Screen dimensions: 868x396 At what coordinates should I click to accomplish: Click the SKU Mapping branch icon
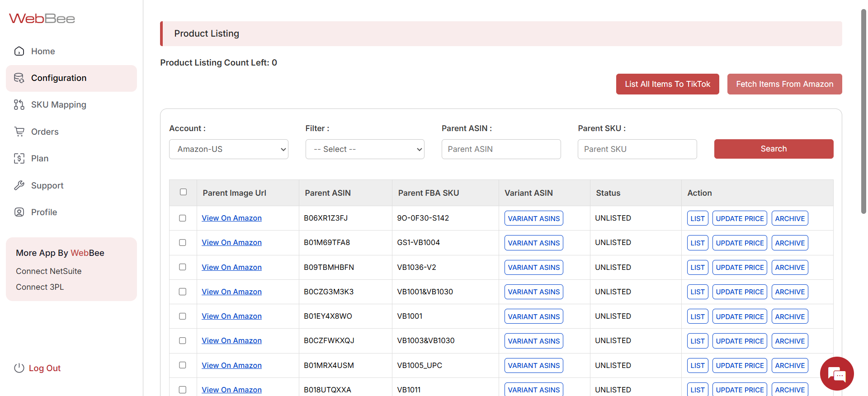click(x=19, y=105)
